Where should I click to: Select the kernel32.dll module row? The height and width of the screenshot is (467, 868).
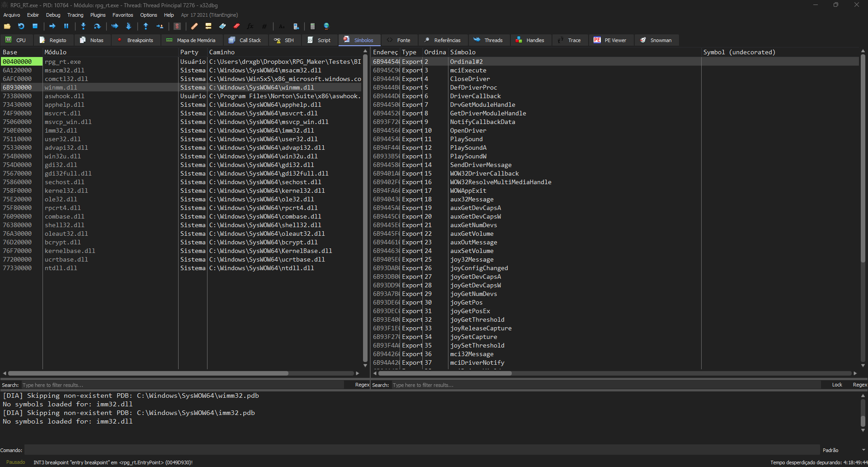click(66, 191)
